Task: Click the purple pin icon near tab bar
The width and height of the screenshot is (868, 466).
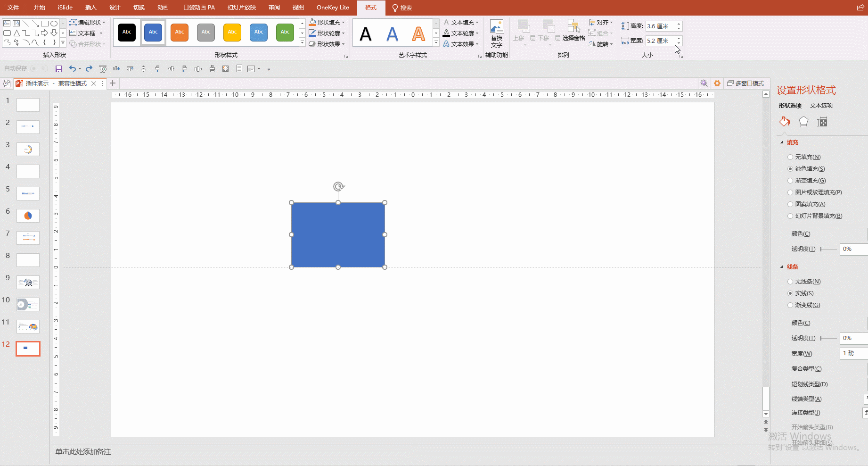Action: pyautogui.click(x=704, y=83)
